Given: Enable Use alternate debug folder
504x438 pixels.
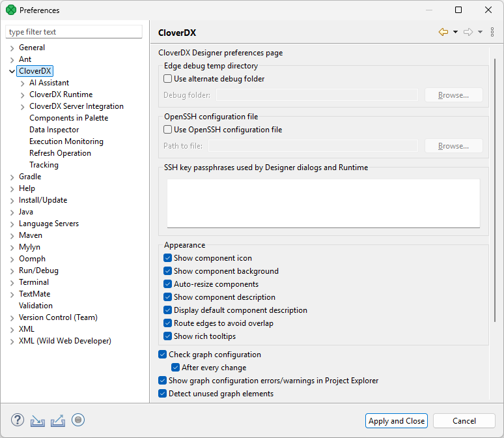Looking at the screenshot, I should click(x=167, y=79).
